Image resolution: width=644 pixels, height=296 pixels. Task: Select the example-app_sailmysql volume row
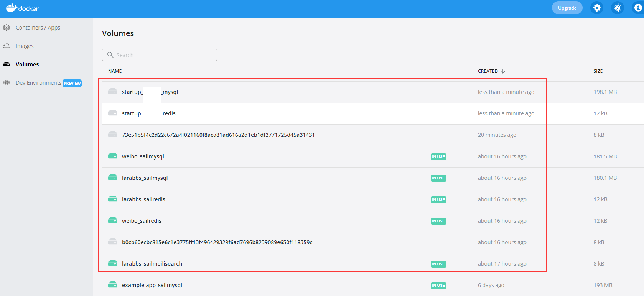(152, 285)
